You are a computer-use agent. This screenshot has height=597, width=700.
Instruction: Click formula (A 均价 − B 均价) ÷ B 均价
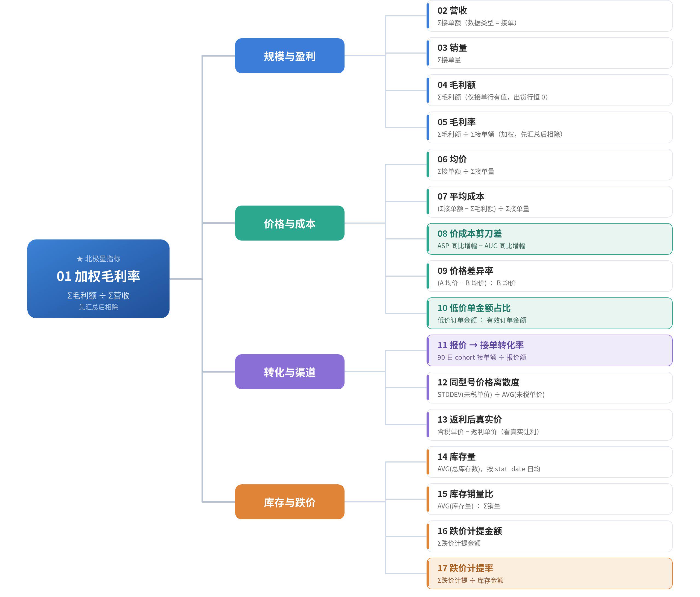click(476, 283)
